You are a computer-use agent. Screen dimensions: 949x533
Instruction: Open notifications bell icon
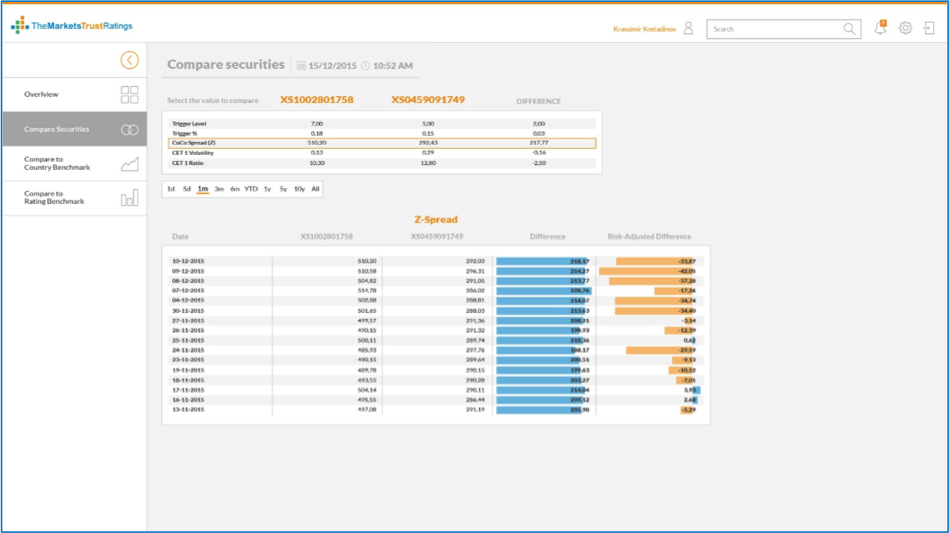(880, 28)
